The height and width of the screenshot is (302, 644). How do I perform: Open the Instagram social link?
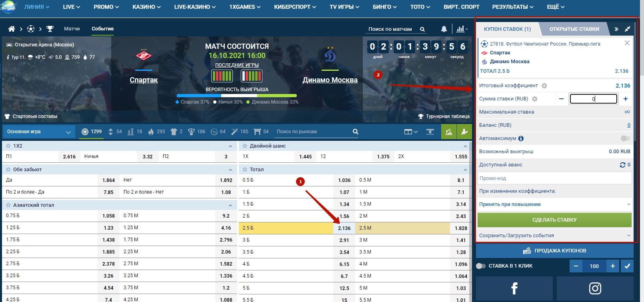pyautogui.click(x=595, y=288)
